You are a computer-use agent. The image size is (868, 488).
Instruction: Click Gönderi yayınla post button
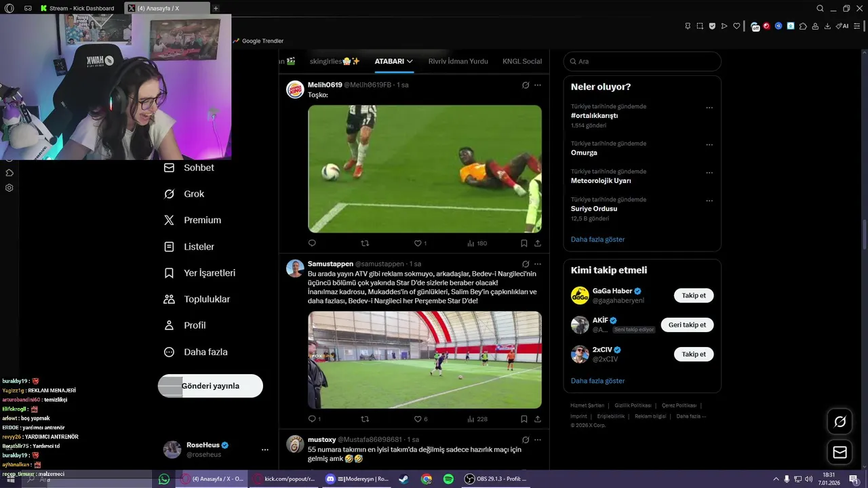pyautogui.click(x=210, y=386)
